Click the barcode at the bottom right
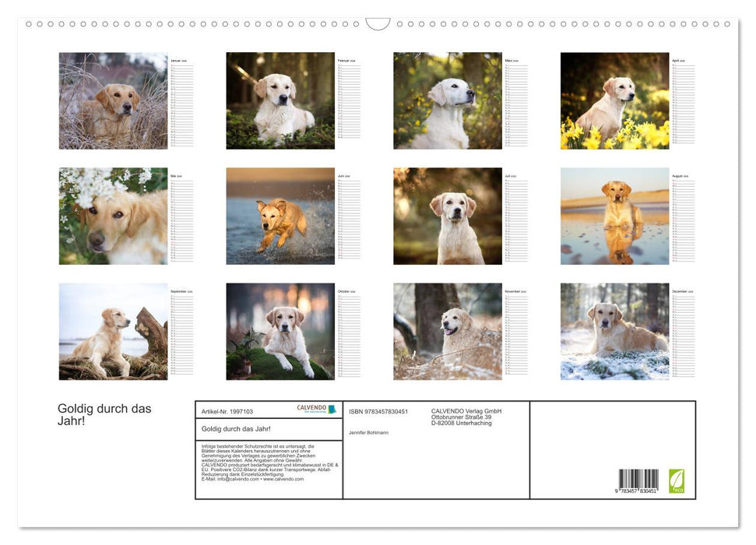Image resolution: width=756 pixels, height=545 pixels. click(638, 480)
